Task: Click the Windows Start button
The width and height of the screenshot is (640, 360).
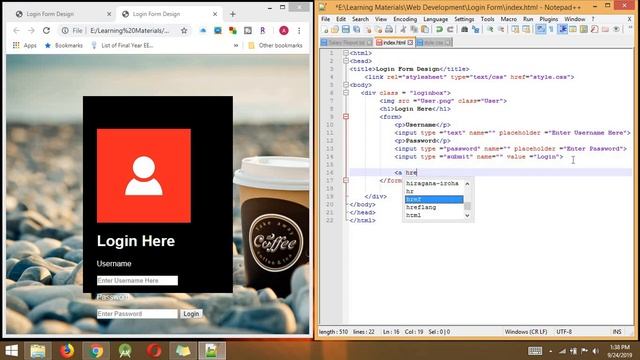Action: coord(11,351)
